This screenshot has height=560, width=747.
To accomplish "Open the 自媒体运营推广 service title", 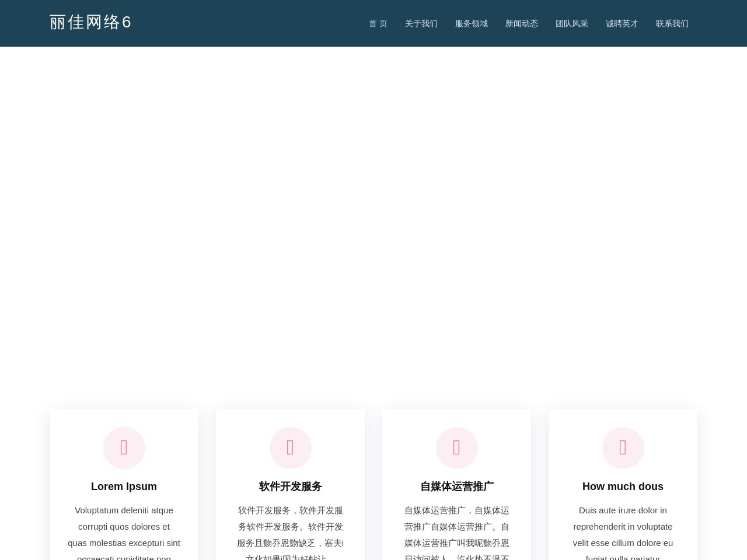I will pyautogui.click(x=456, y=487).
